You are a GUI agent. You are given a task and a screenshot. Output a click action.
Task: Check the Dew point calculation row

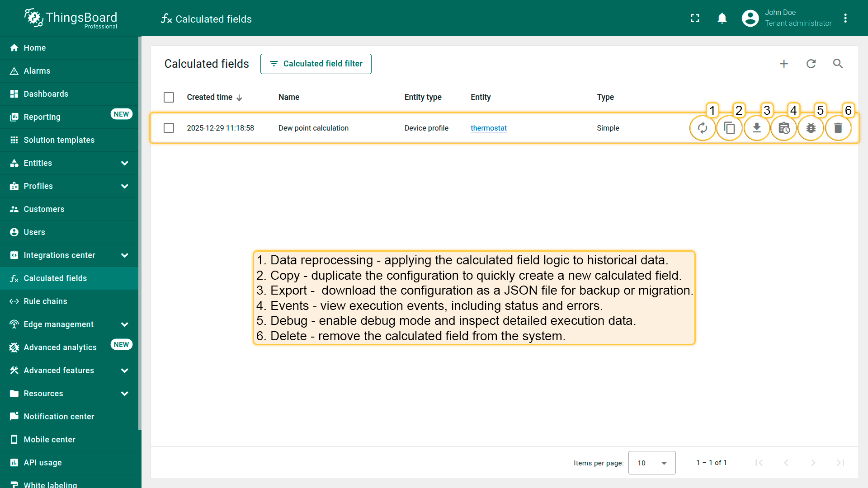[x=169, y=128]
